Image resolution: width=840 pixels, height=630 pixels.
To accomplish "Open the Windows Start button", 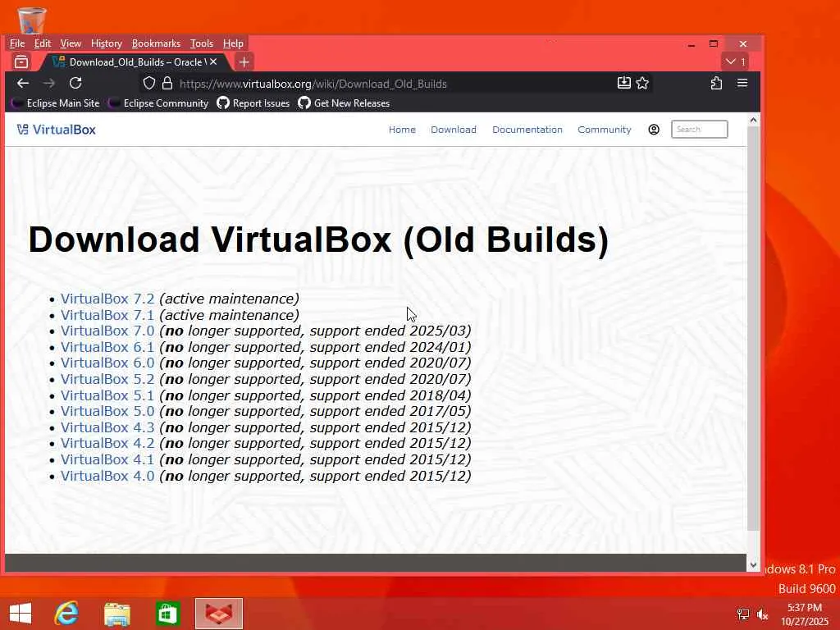I will 21,614.
